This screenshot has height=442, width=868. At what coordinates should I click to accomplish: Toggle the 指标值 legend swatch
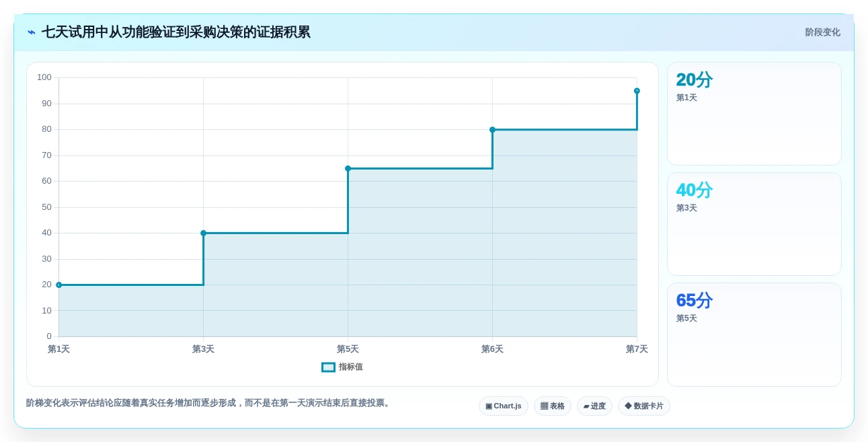[x=328, y=367]
